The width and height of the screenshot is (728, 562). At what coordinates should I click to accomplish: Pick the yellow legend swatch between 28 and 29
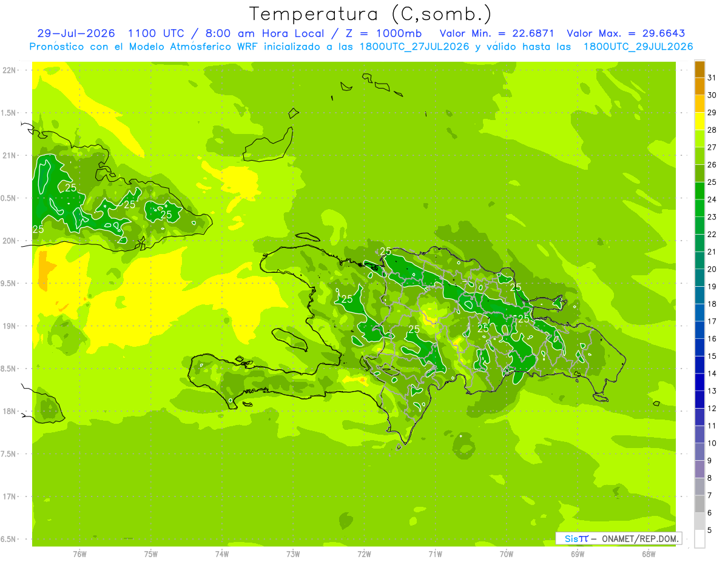pyautogui.click(x=699, y=121)
